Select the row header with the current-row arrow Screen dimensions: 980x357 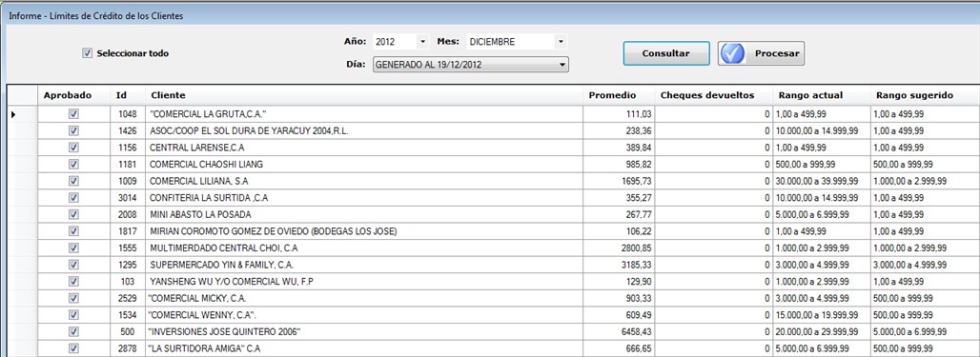23,114
